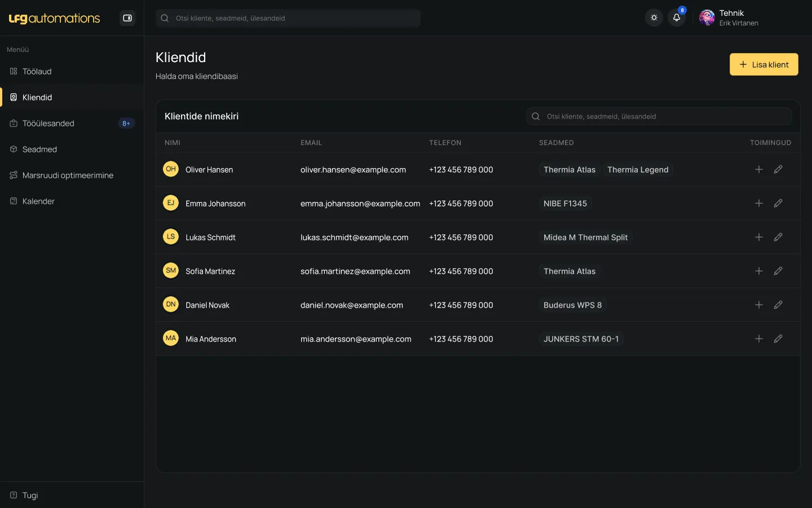Click the NIBE F1345 device tag
The image size is (812, 508).
pyautogui.click(x=565, y=204)
